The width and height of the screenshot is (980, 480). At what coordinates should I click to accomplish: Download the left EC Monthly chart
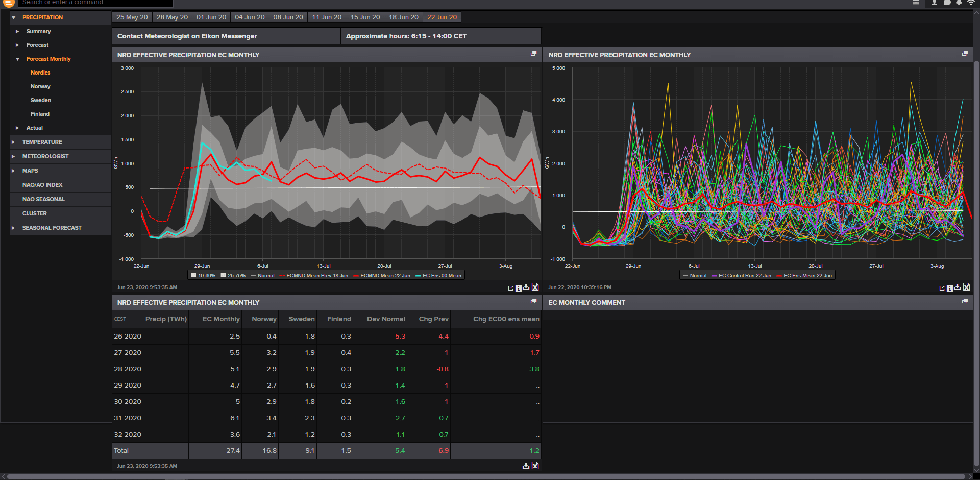pyautogui.click(x=526, y=287)
